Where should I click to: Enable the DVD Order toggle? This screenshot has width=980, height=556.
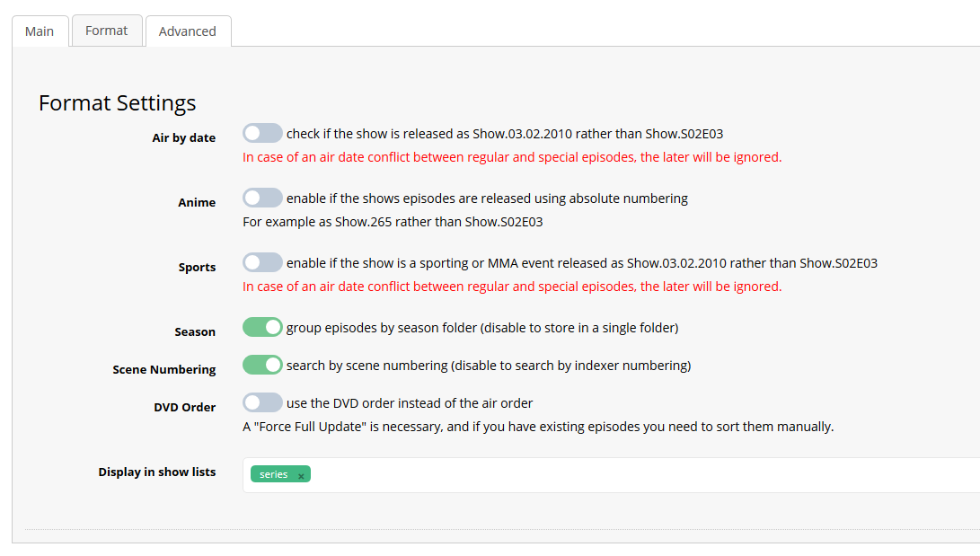pyautogui.click(x=261, y=402)
